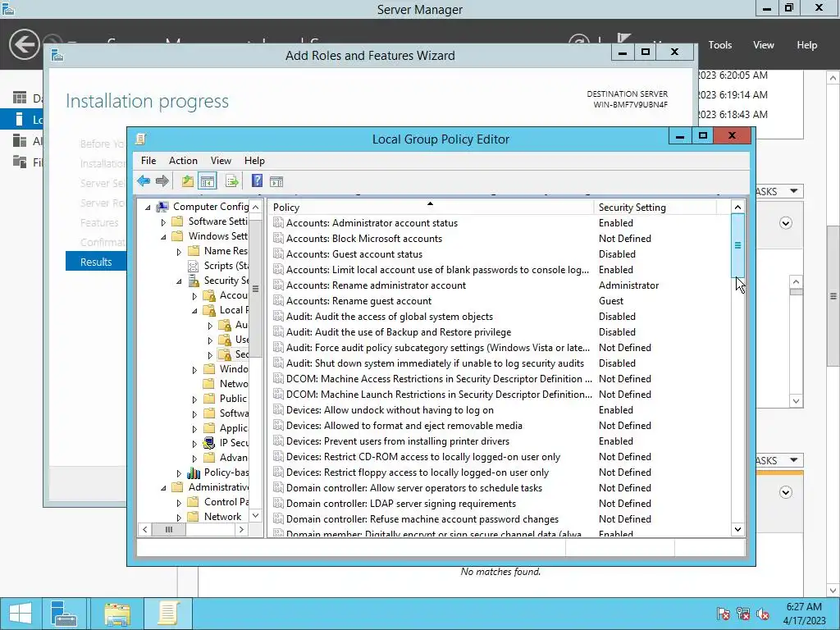Click the Dashboard icon in Server Manager sidebar
The height and width of the screenshot is (630, 840).
click(20, 98)
